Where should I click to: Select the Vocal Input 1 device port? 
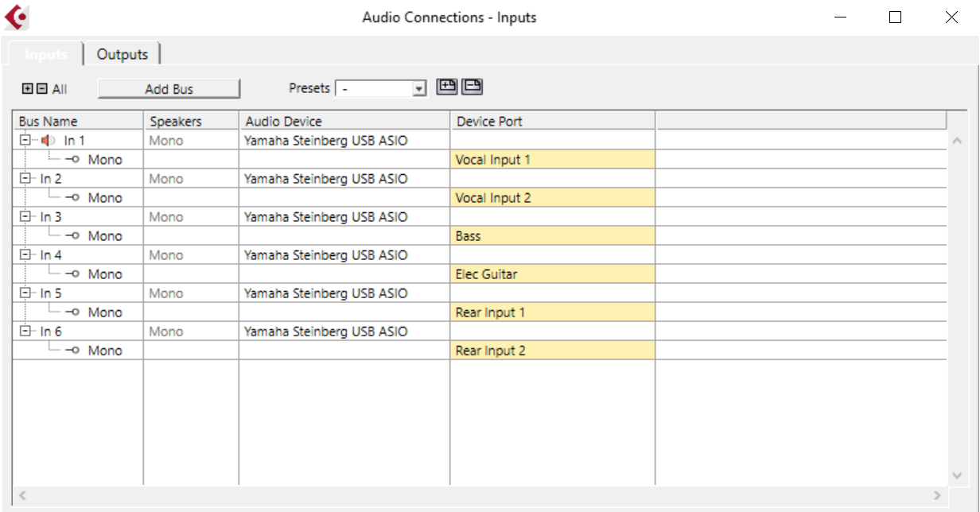tap(552, 160)
